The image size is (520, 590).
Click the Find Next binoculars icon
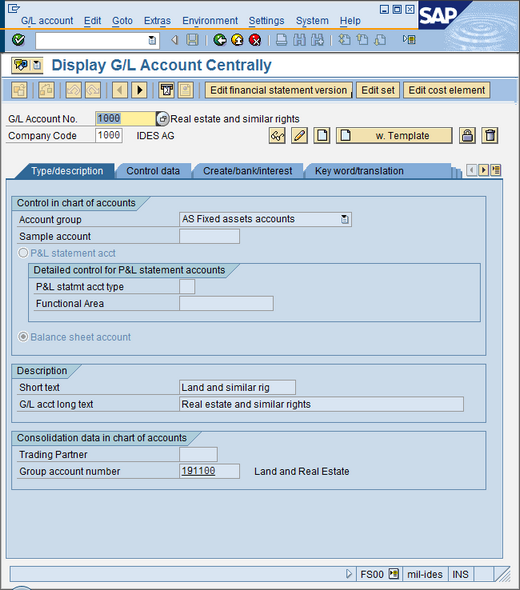point(317,40)
